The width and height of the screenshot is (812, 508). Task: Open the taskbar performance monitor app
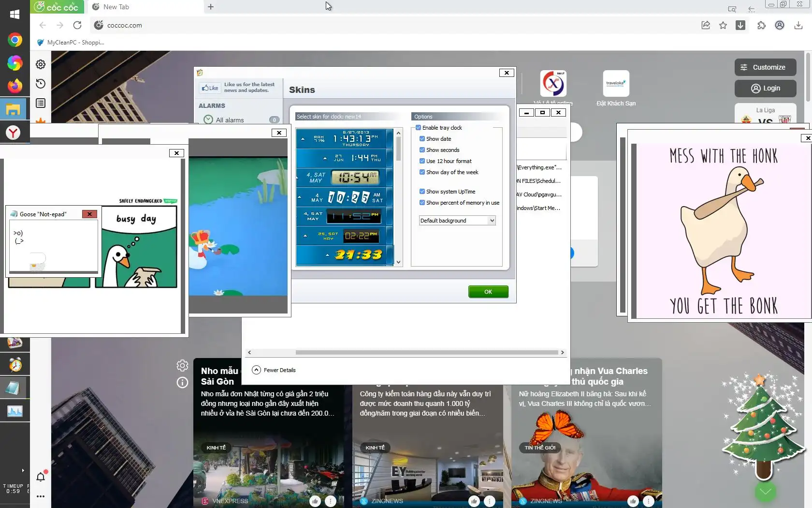click(15, 411)
